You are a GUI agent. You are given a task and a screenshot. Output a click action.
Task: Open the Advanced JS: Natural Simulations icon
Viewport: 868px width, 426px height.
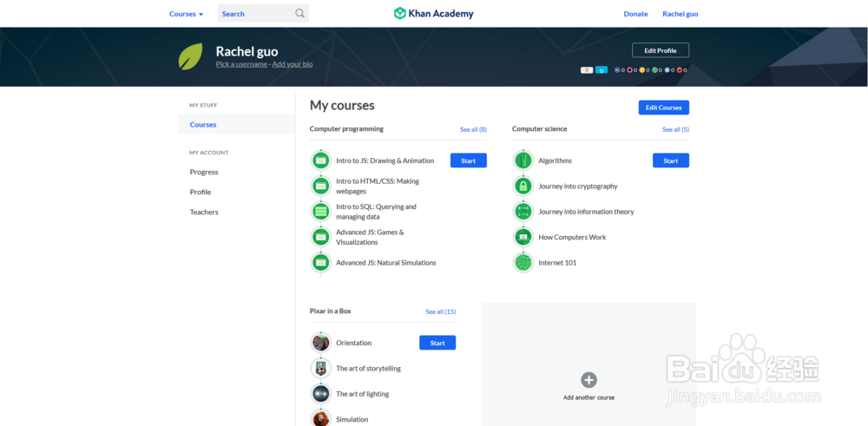[x=320, y=263]
